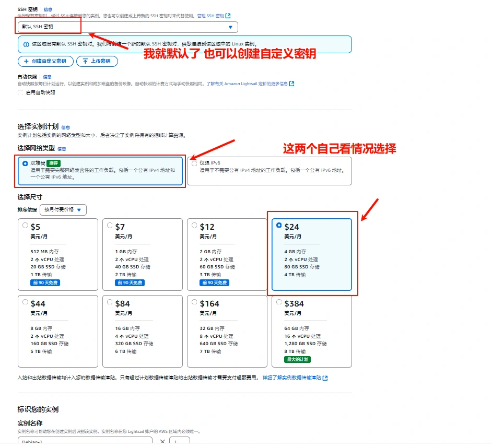Open the 默认 SSH 密钥 dropdown
Screen dimensions: 492x448
[x=127, y=27]
